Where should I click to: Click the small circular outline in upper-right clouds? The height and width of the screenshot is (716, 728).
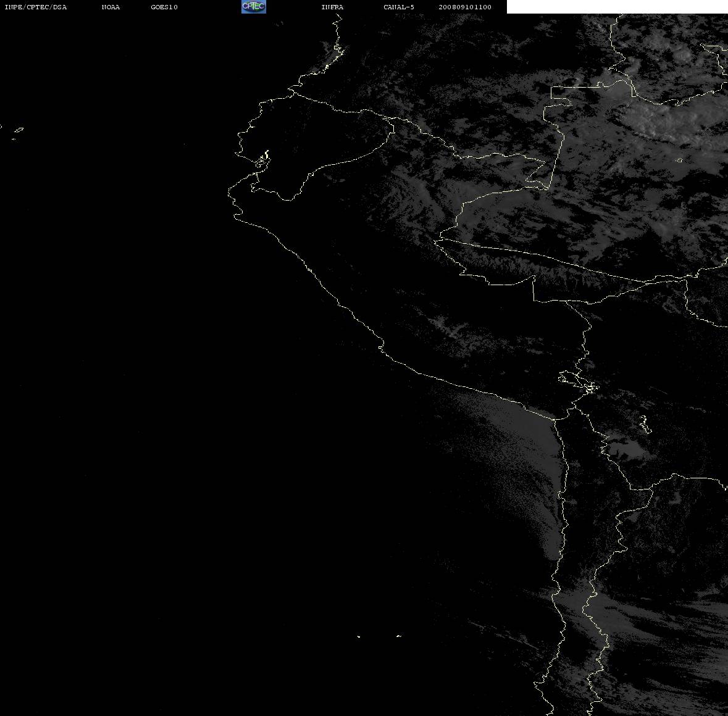click(x=679, y=160)
